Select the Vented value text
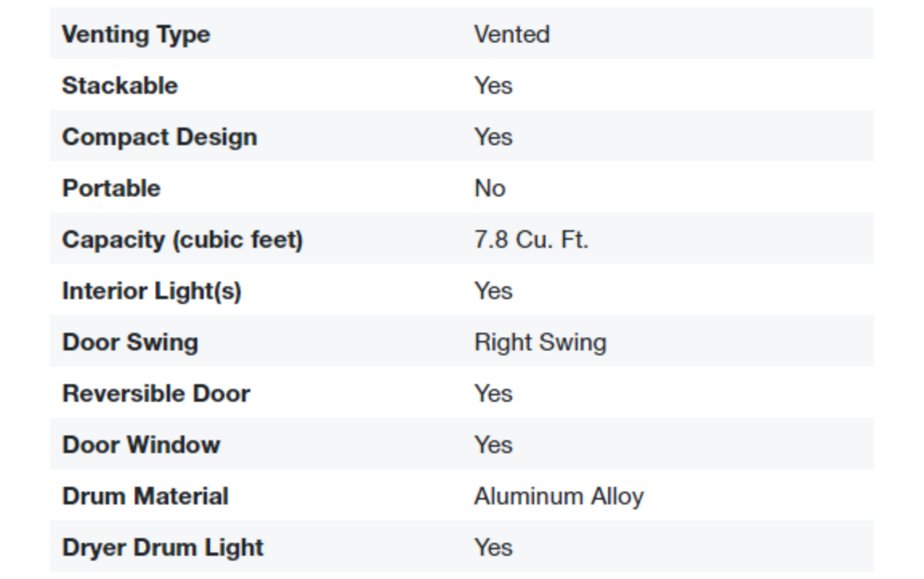This screenshot has width=924, height=579. pos(512,34)
